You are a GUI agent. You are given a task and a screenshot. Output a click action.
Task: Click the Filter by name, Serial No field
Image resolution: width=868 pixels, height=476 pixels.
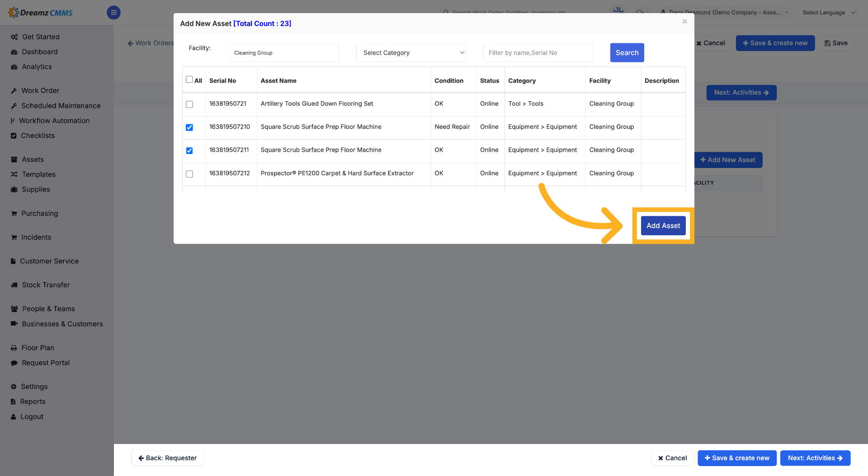pyautogui.click(x=538, y=53)
